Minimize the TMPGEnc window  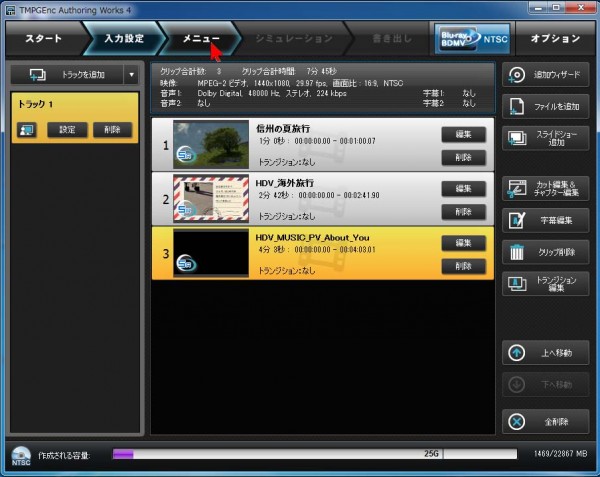[538, 8]
